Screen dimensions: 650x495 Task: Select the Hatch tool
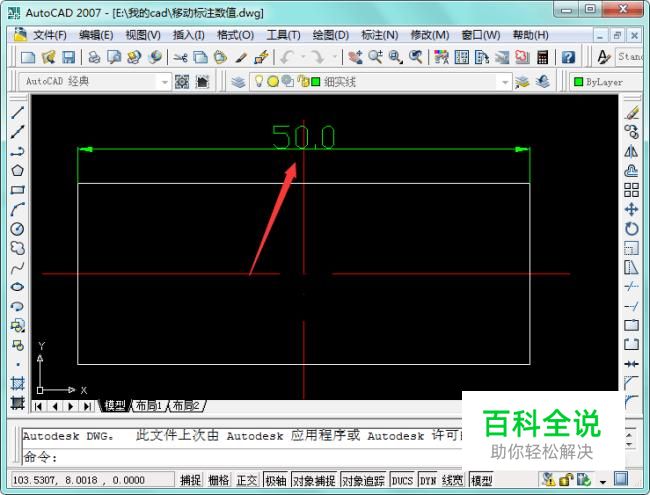point(17,383)
